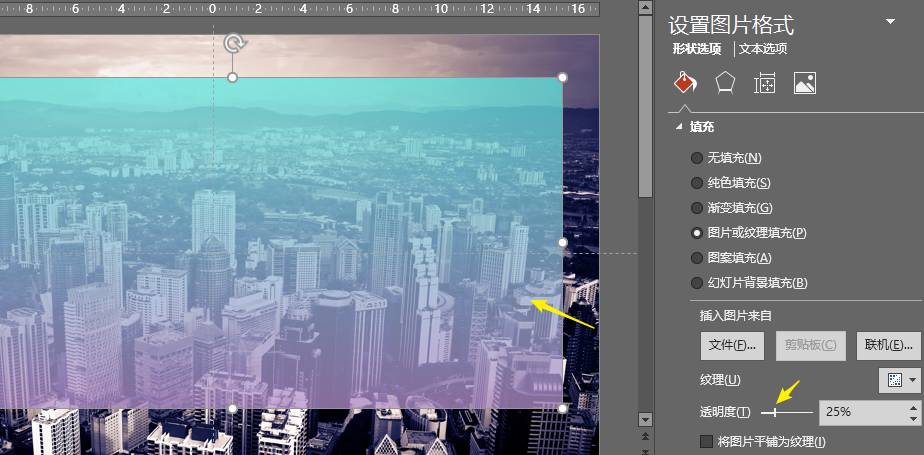Viewport: 924px width, 455px height.
Task: Enable 将图片平铺为纹理(I) checkbox
Action: 705,441
